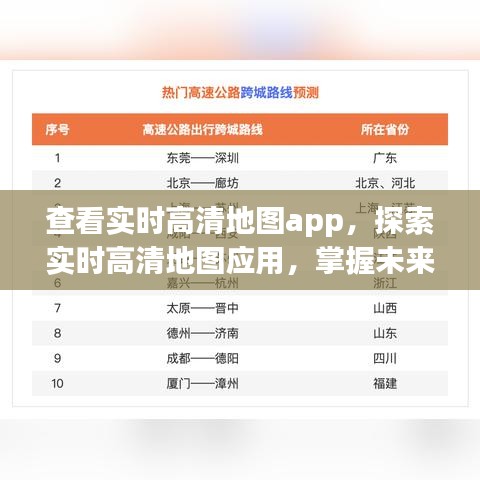This screenshot has width=480, height=480.
Task: Click province cell 山西
Action: click(385, 308)
